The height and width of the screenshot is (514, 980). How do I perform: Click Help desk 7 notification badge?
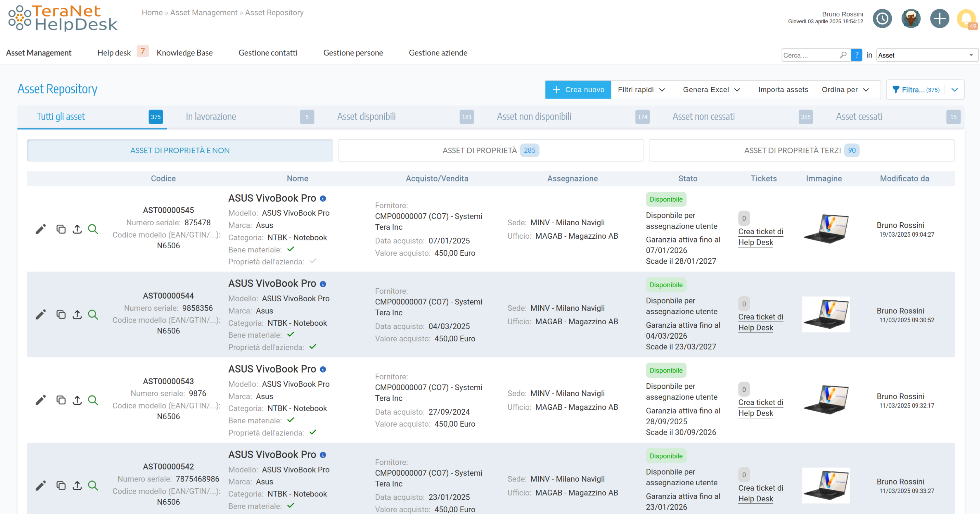click(143, 51)
